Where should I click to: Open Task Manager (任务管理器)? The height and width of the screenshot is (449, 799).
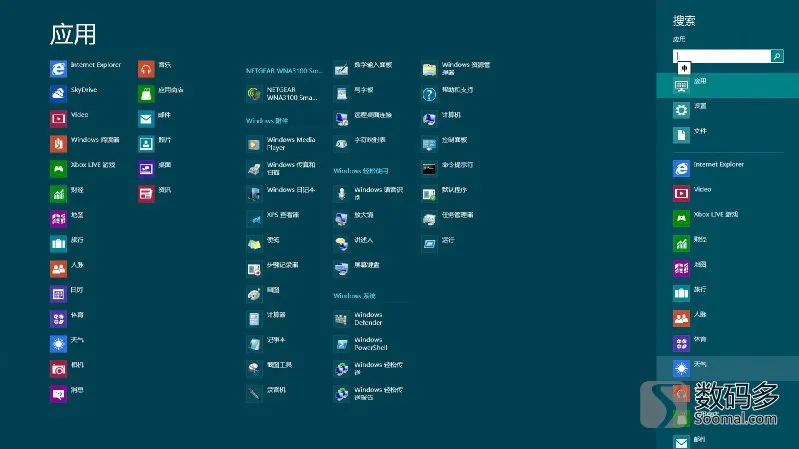[448, 219]
